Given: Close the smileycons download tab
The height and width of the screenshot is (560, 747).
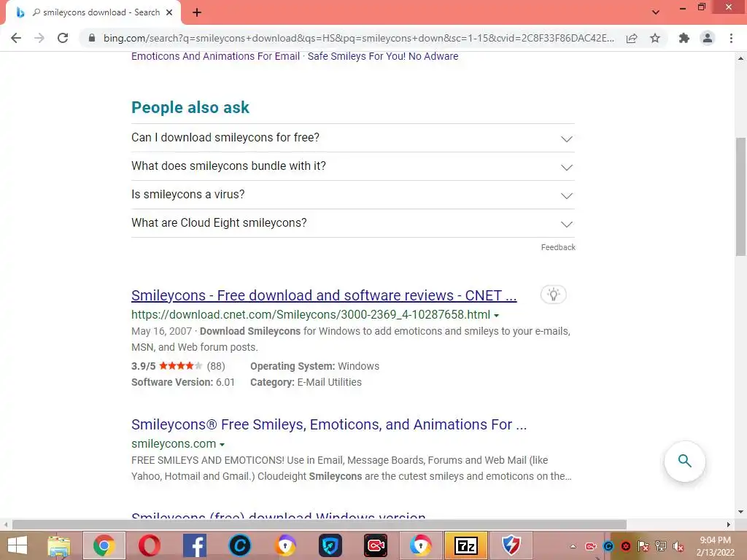Looking at the screenshot, I should coord(169,12).
